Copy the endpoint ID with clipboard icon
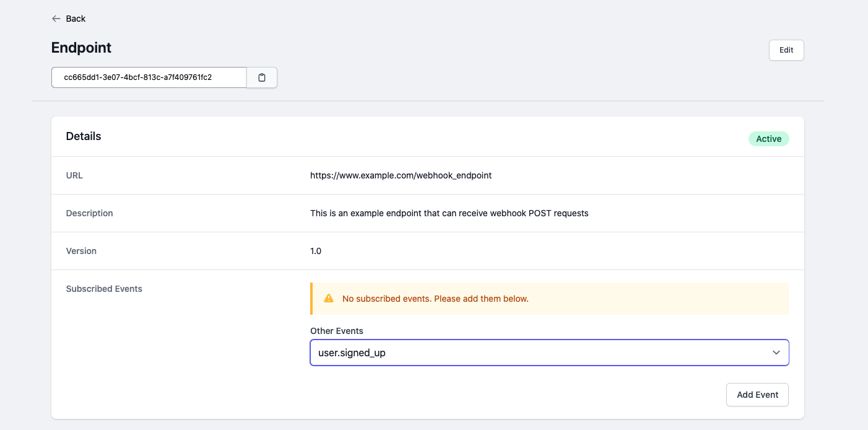Viewport: 868px width, 430px height. pyautogui.click(x=262, y=77)
